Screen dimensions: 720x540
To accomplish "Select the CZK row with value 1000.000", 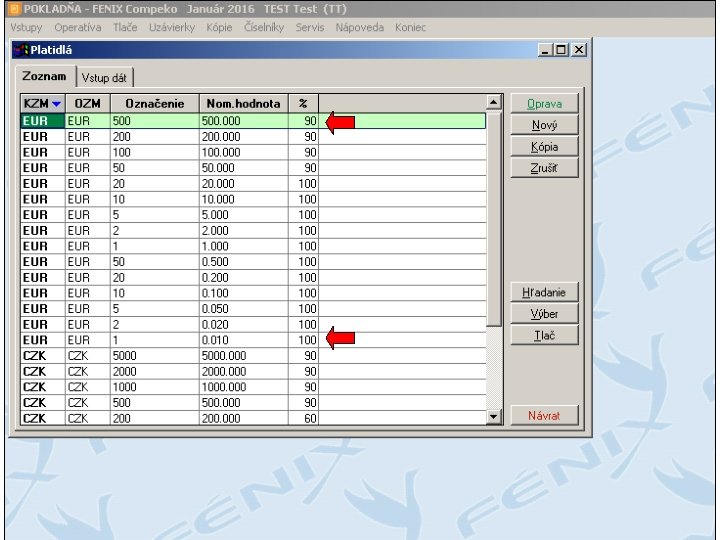I will point(253,387).
